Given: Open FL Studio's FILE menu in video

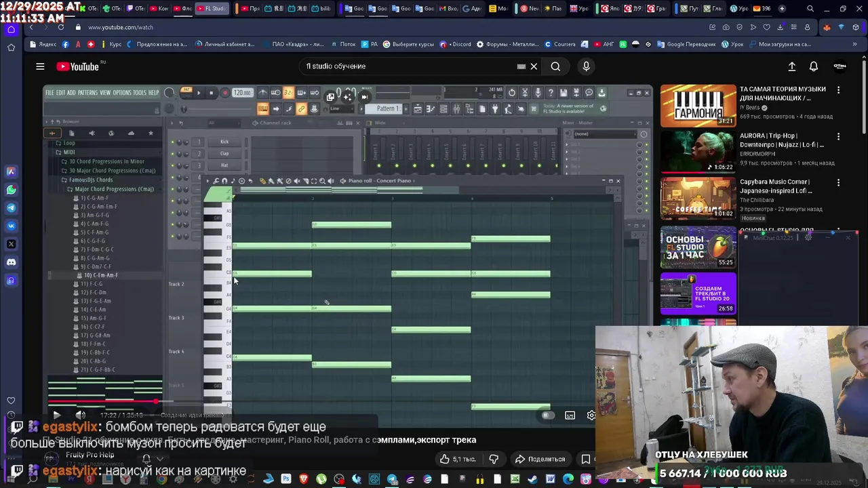Looking at the screenshot, I should (50, 93).
